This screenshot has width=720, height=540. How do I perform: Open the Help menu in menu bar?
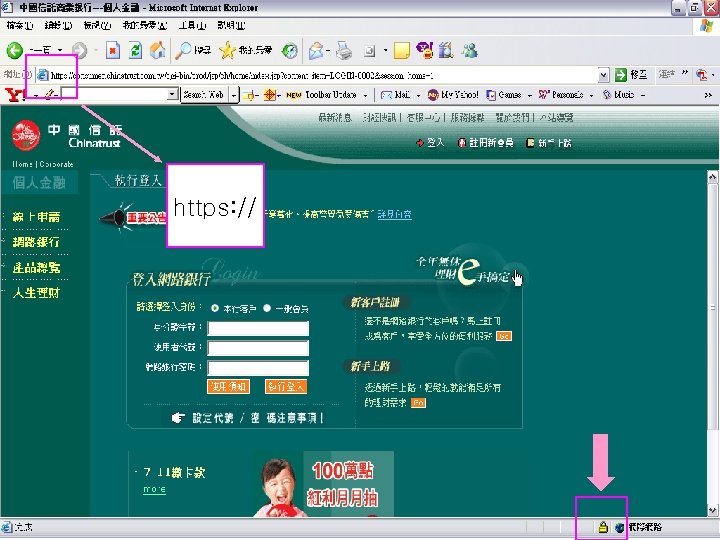click(231, 26)
